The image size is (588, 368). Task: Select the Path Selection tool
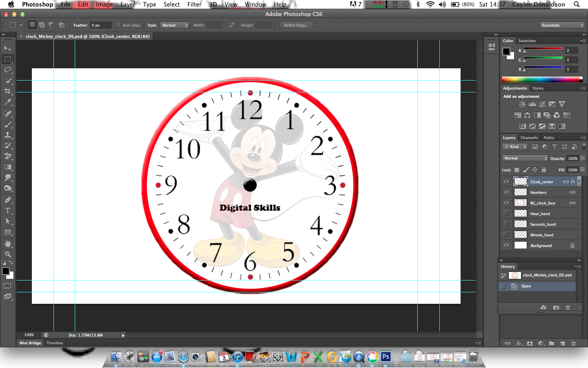point(8,221)
